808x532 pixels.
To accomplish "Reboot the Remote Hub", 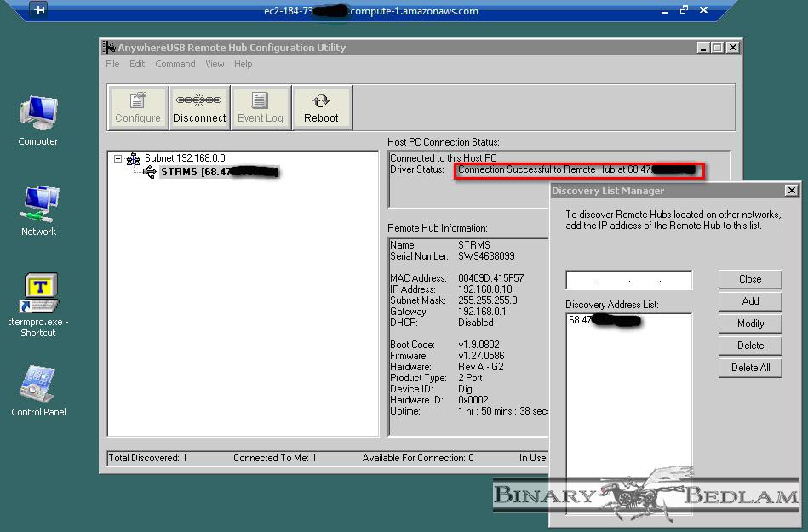I will pyautogui.click(x=321, y=107).
